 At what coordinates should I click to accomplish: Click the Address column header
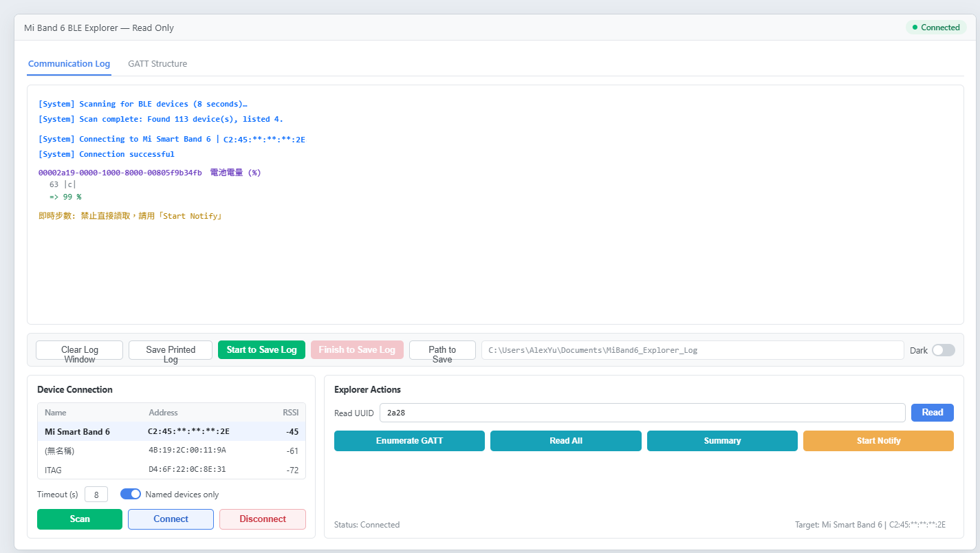pyautogui.click(x=163, y=413)
